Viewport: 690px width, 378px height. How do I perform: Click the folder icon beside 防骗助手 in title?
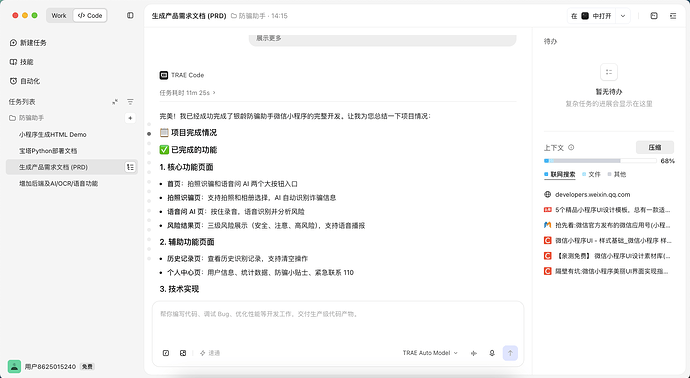(234, 16)
